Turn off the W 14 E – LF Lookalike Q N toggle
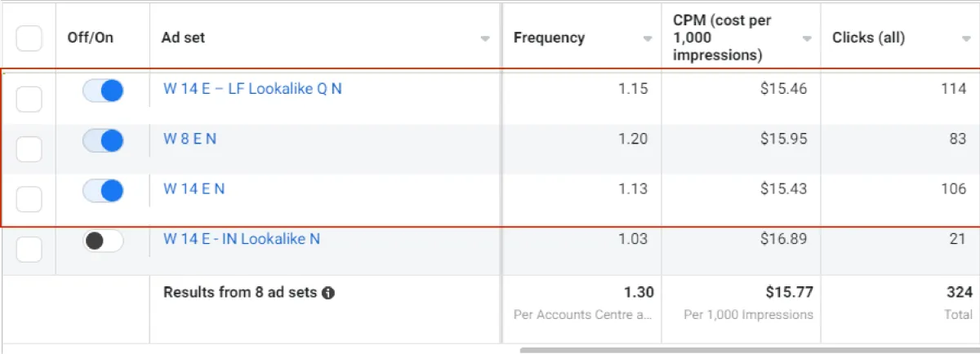This screenshot has width=980, height=354. pyautogui.click(x=103, y=91)
